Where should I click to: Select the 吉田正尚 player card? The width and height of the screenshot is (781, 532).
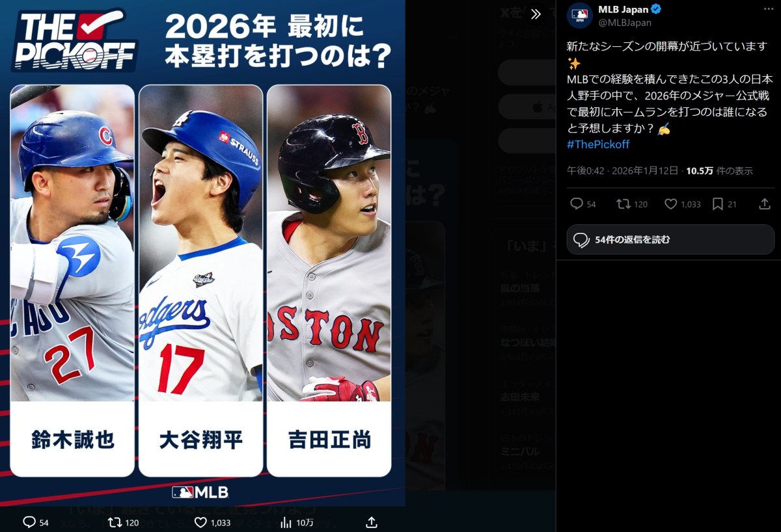(x=329, y=280)
